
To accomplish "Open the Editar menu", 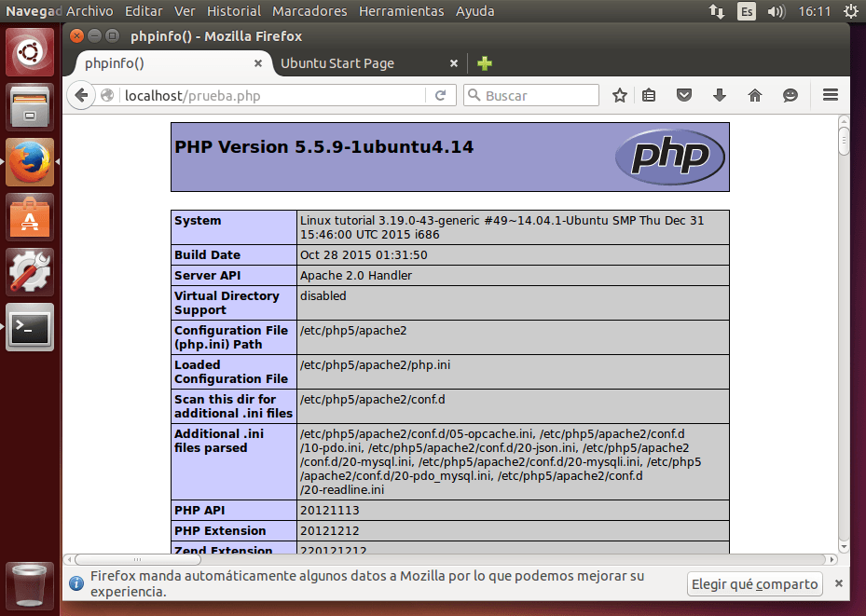I will [x=144, y=11].
